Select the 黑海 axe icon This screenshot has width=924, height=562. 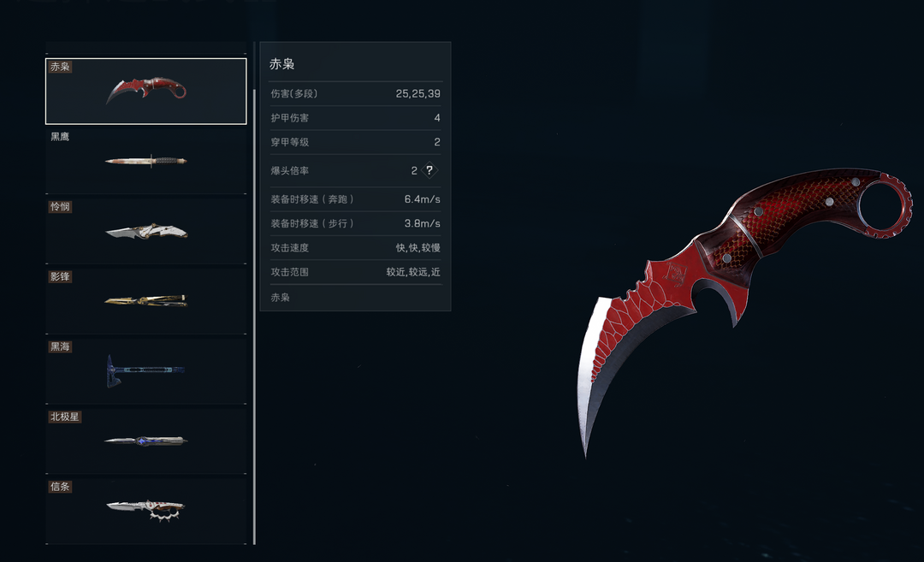145,370
